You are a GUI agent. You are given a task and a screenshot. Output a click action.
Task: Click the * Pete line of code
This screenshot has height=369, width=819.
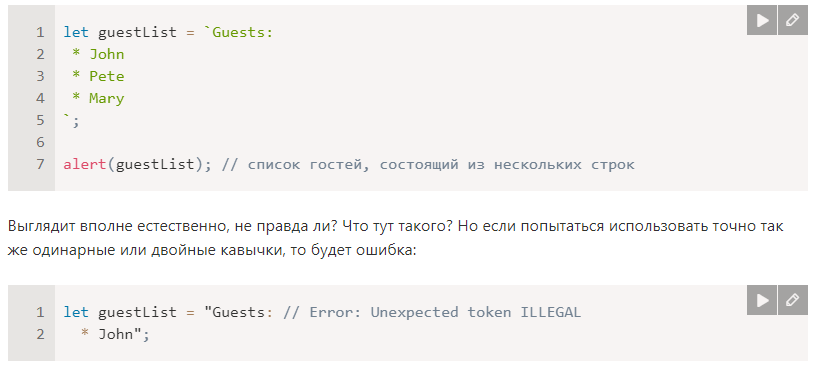[x=98, y=76]
